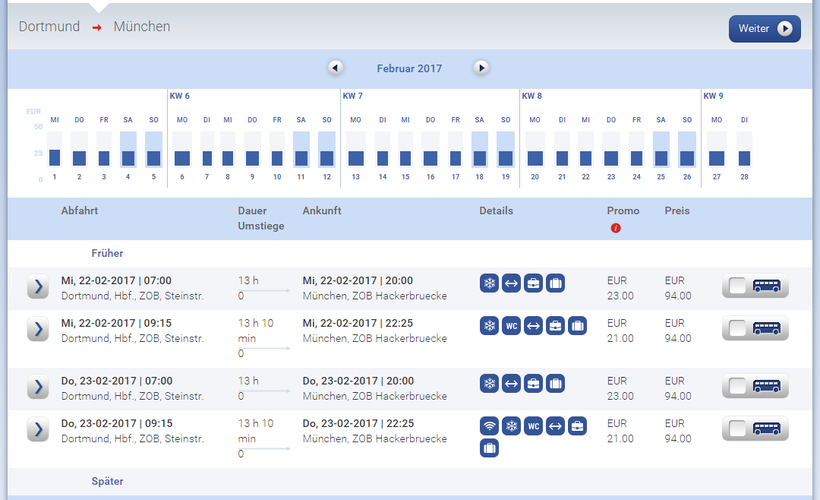Image resolution: width=820 pixels, height=500 pixels.
Task: Click the legroom arrows icon on first trip
Action: coord(511,283)
